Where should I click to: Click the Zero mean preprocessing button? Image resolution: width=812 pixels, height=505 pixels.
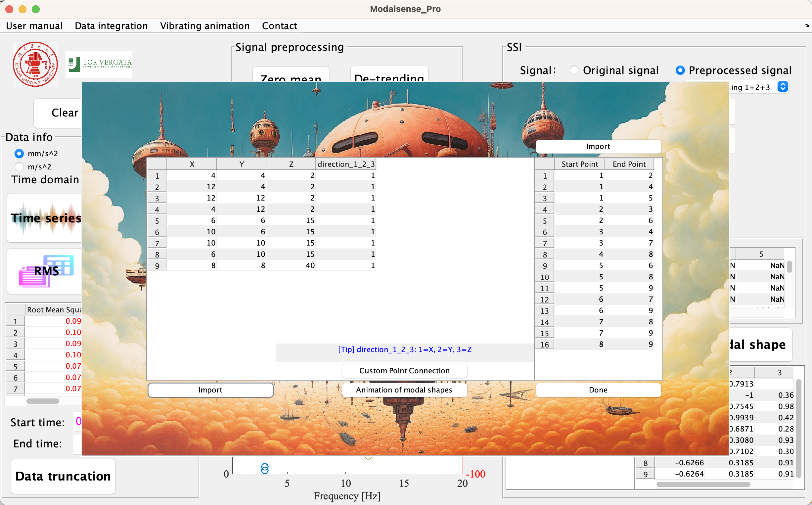[x=291, y=74]
